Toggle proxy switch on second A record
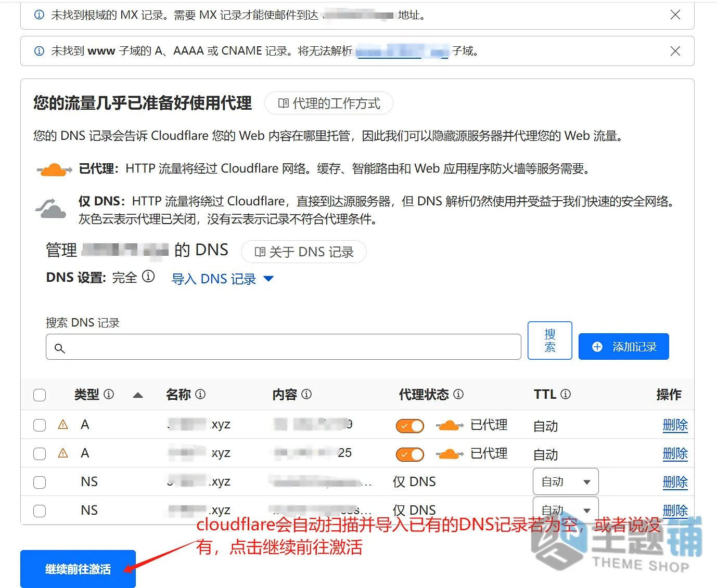Image resolution: width=717 pixels, height=588 pixels. click(410, 455)
